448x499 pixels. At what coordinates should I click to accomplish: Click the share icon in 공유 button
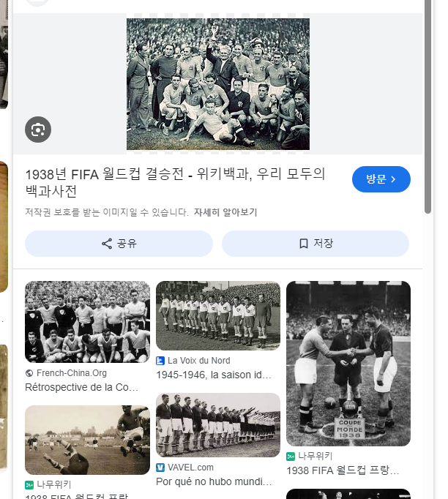(107, 244)
